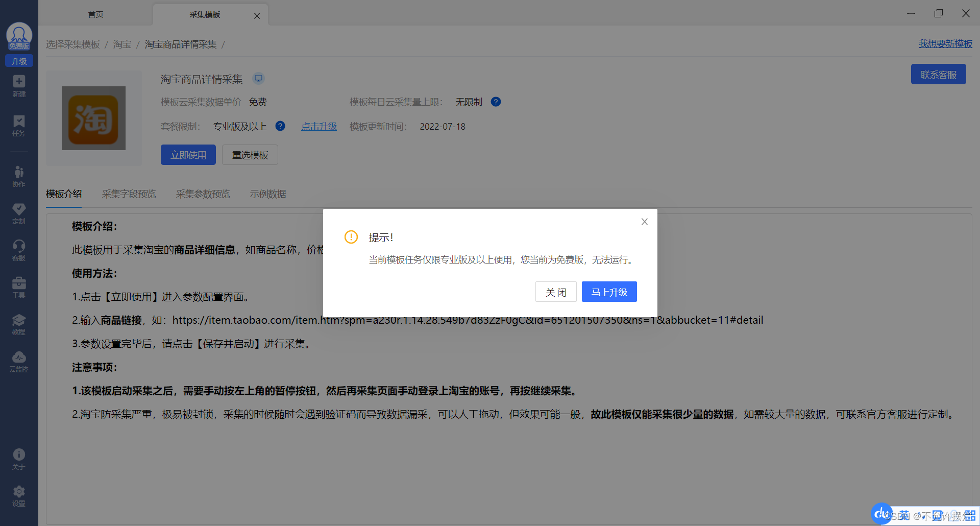Close the 采集模板 tab
Screen dimensions: 980x526
257,16
